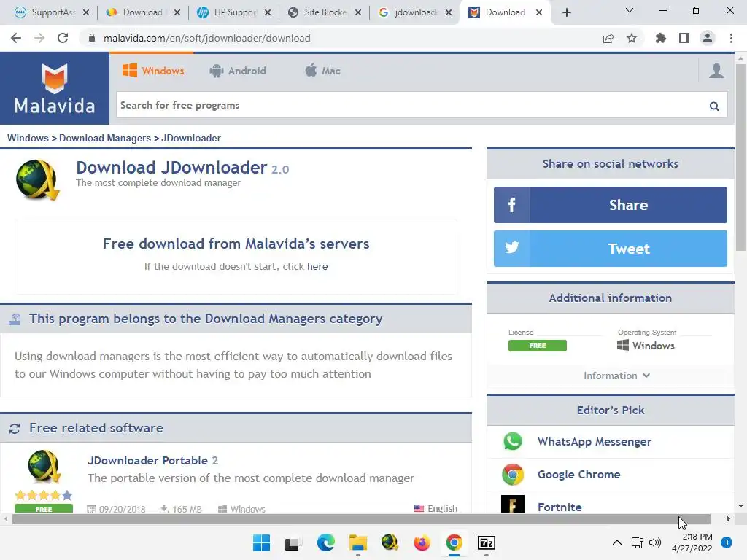747x560 pixels.
Task: Click the JDownloader globe icon beside title
Action: pos(38,179)
